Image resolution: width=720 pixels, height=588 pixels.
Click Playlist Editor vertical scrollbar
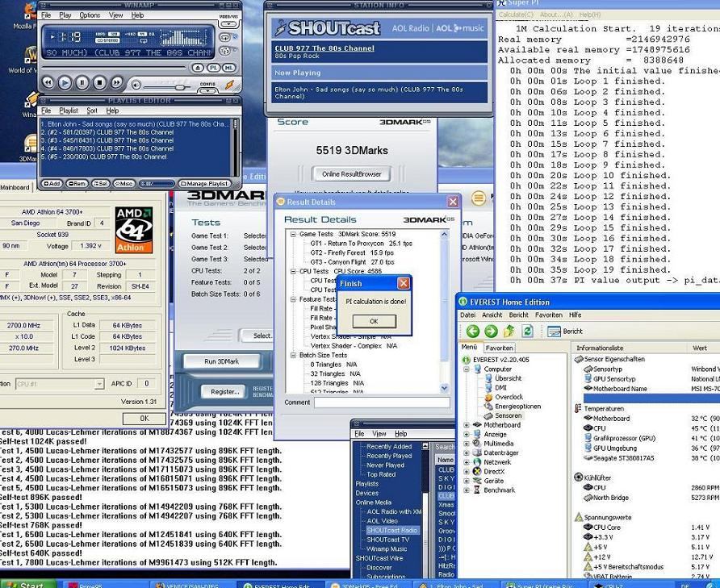(x=236, y=146)
